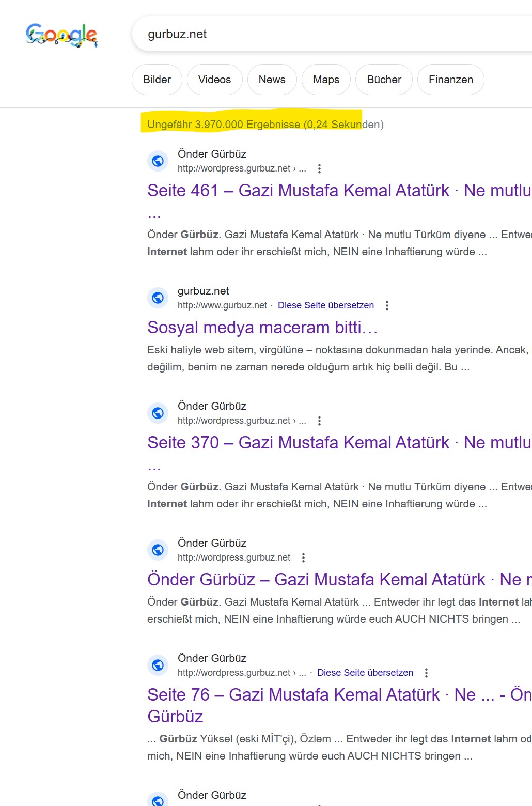
Task: Click the globe favicon of the Seite 76 result
Action: pyautogui.click(x=158, y=665)
